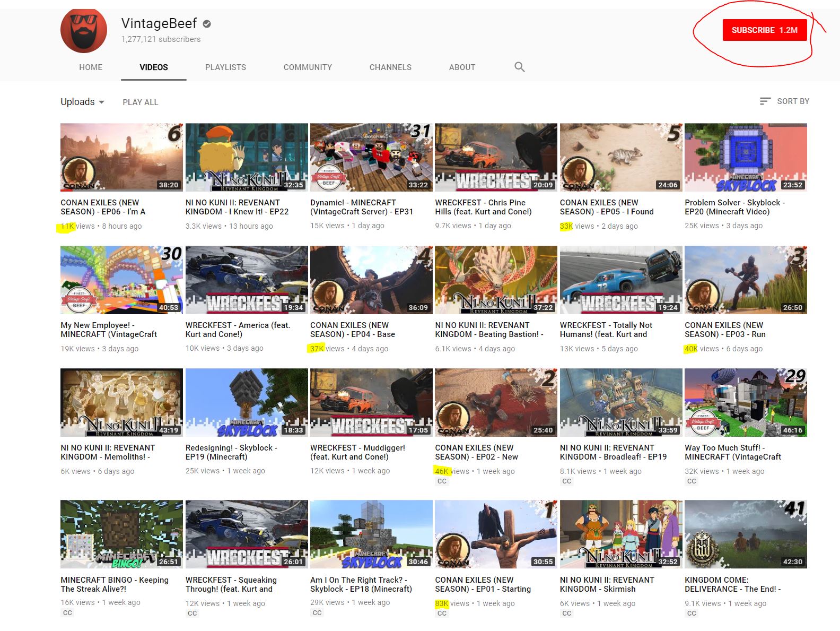Open My New Employee! MINECRAFT title
This screenshot has height=631, width=840.
coord(109,330)
